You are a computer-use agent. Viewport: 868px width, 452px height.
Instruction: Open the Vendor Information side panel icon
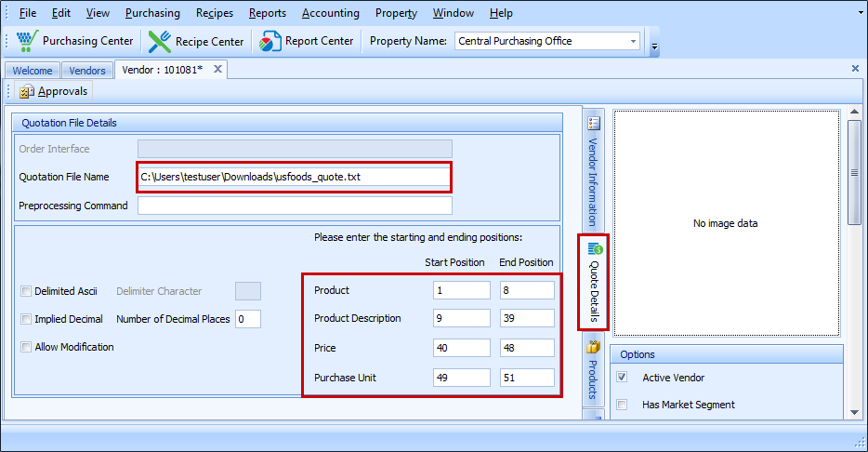594,123
